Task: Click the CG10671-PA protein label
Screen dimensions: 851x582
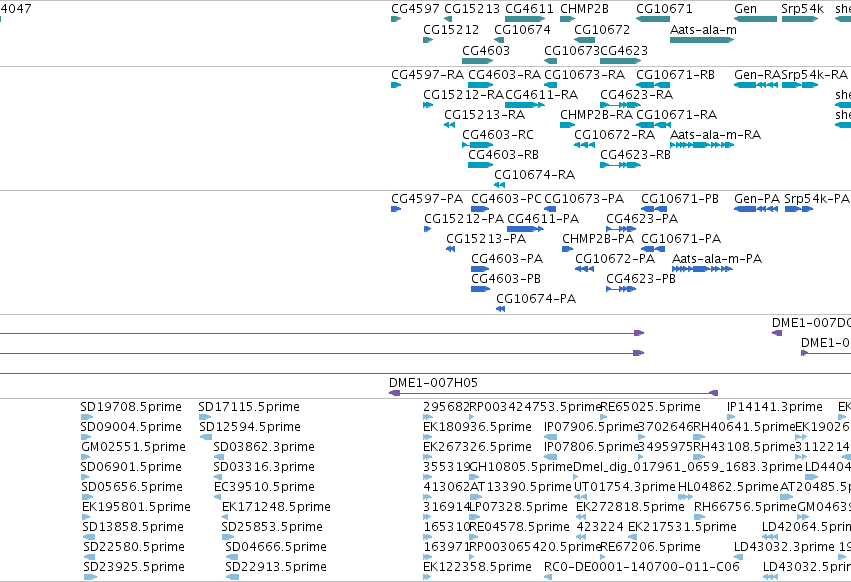Action: (x=681, y=239)
